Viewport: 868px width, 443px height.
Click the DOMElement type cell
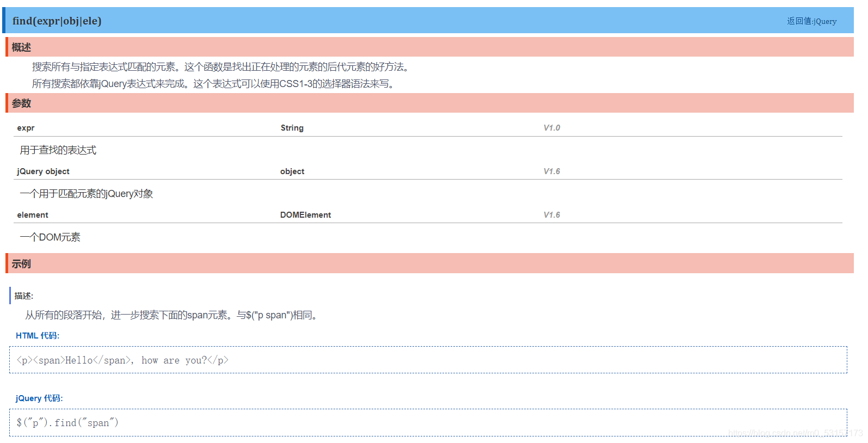pos(305,215)
